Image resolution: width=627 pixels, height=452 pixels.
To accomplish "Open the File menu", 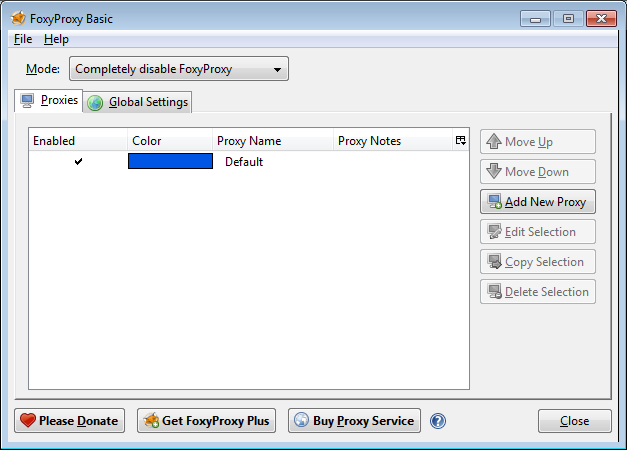I will point(23,39).
